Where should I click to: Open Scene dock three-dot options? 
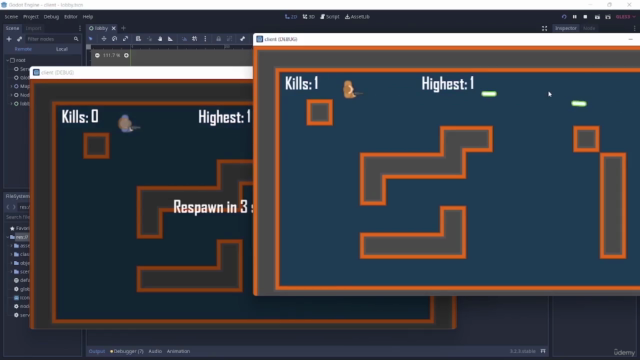(x=80, y=28)
